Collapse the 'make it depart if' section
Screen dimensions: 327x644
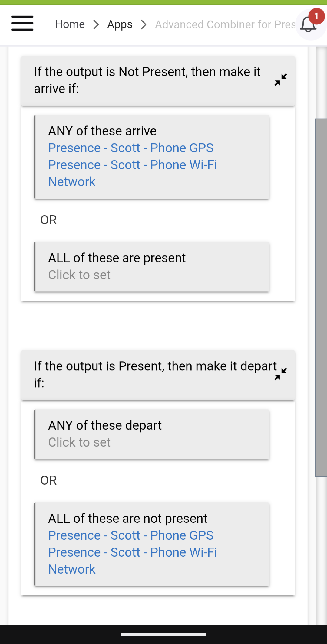281,374
